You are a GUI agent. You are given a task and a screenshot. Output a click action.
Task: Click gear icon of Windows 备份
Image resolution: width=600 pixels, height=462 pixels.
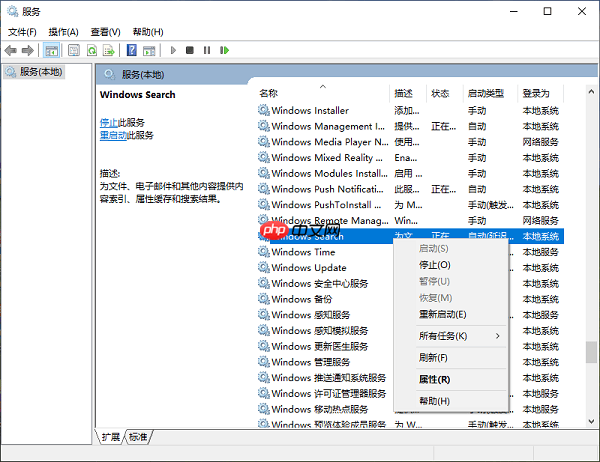point(264,299)
